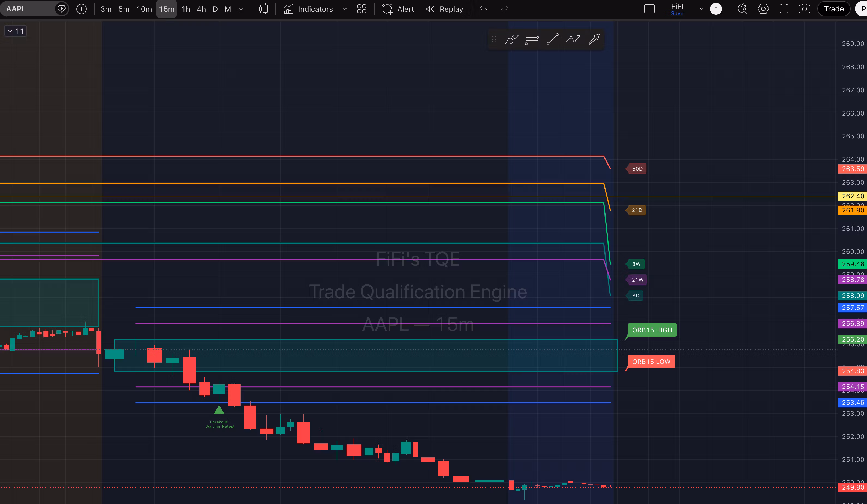Select the Brush drawing tool

click(511, 39)
